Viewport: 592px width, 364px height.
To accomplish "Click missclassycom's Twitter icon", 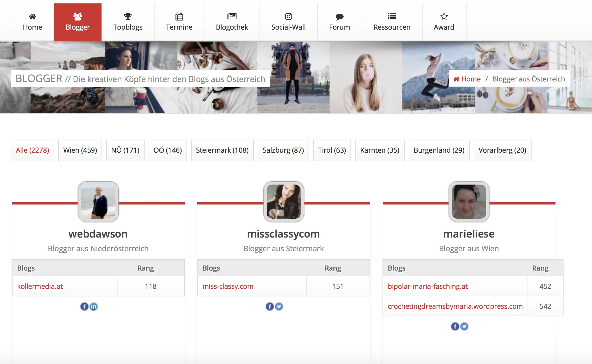I will [279, 306].
